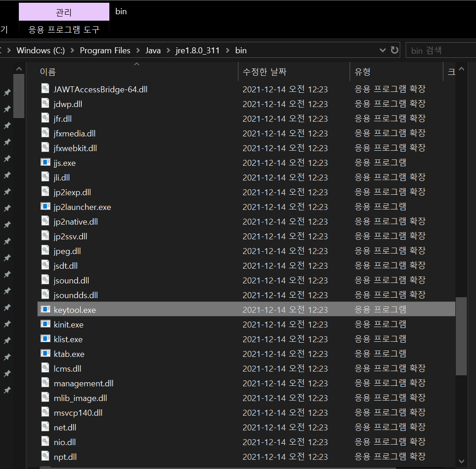Navigate to Program Files via breadcrumb
Screen dimensions: 476x469
[105, 50]
